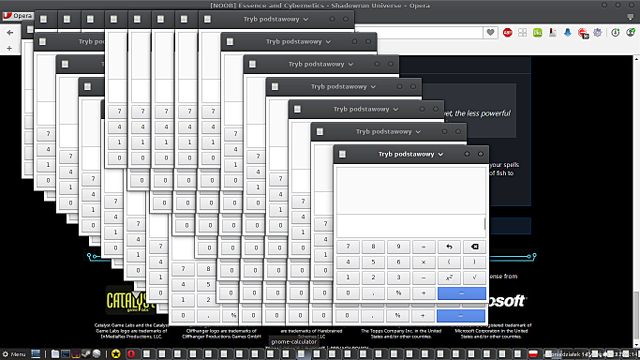Click the blue equals button in front calculator
640x360 pixels.
click(462, 293)
